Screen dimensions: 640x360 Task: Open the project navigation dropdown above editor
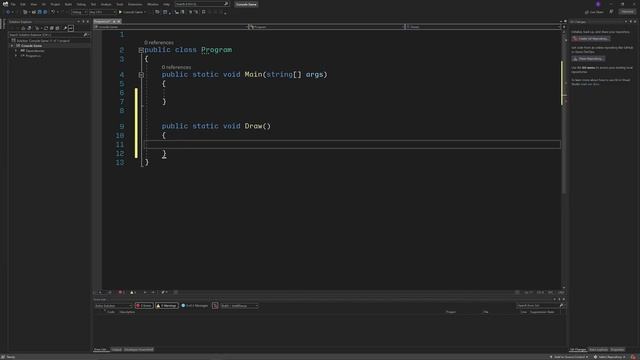pyautogui.click(x=171, y=27)
